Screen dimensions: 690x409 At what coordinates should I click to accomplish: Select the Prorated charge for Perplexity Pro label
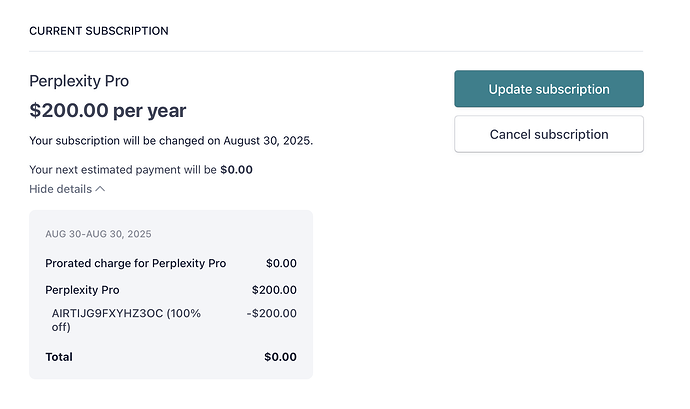point(135,263)
